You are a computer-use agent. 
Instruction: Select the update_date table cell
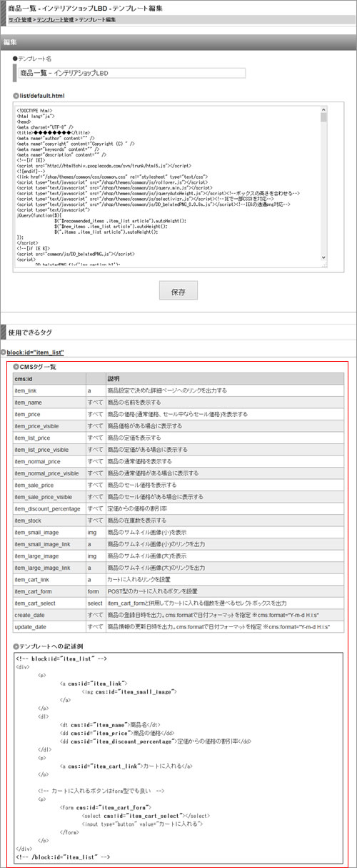point(49,626)
